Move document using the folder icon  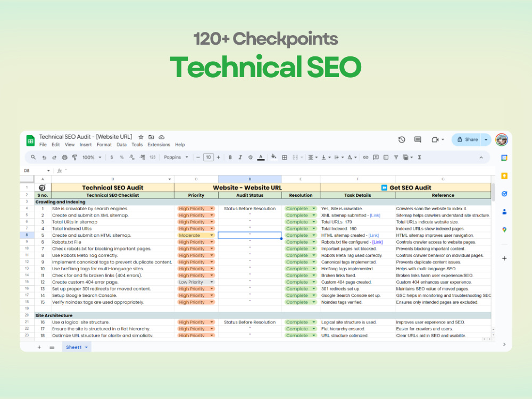coord(151,137)
